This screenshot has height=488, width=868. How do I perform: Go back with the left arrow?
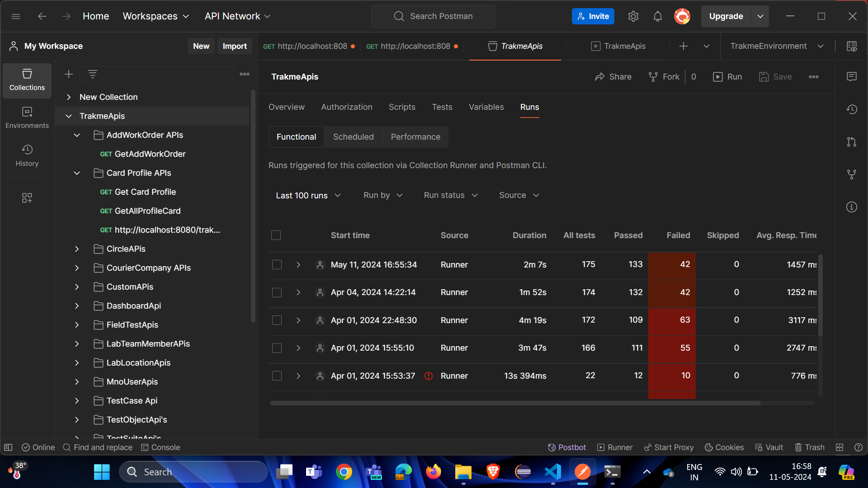tap(42, 16)
